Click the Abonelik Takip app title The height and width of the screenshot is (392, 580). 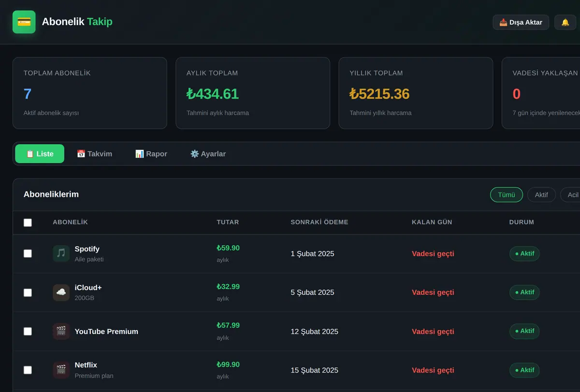click(x=77, y=22)
